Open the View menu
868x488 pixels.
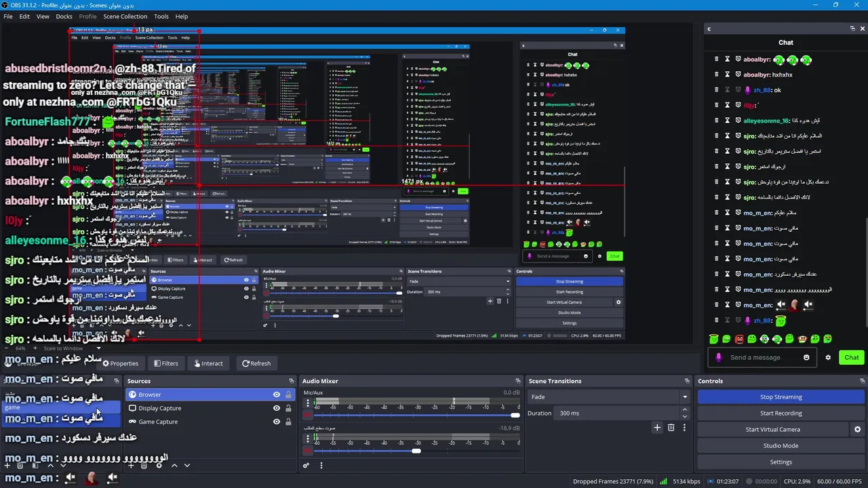pyautogui.click(x=43, y=16)
